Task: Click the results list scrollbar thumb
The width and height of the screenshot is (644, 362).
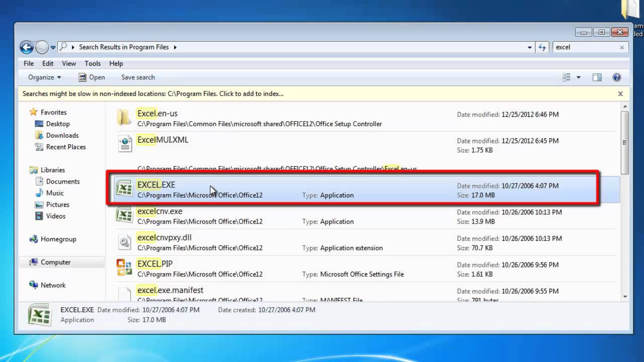Action: click(624, 143)
